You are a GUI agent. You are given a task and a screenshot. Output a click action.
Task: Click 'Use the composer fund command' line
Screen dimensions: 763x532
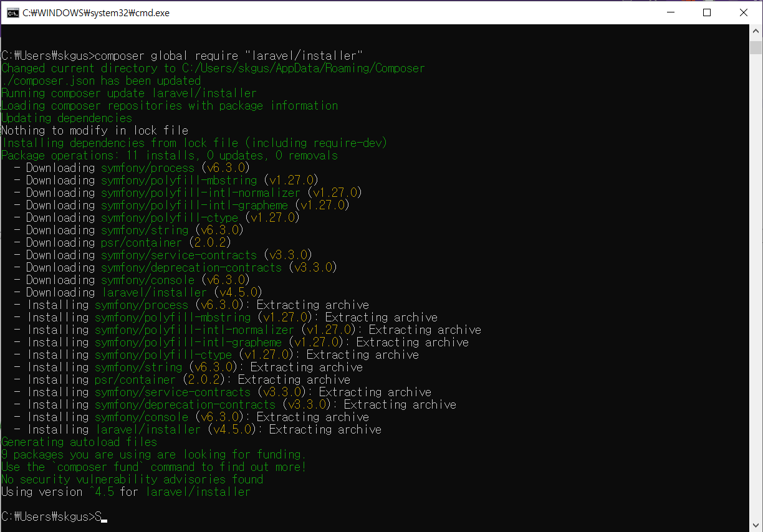154,467
